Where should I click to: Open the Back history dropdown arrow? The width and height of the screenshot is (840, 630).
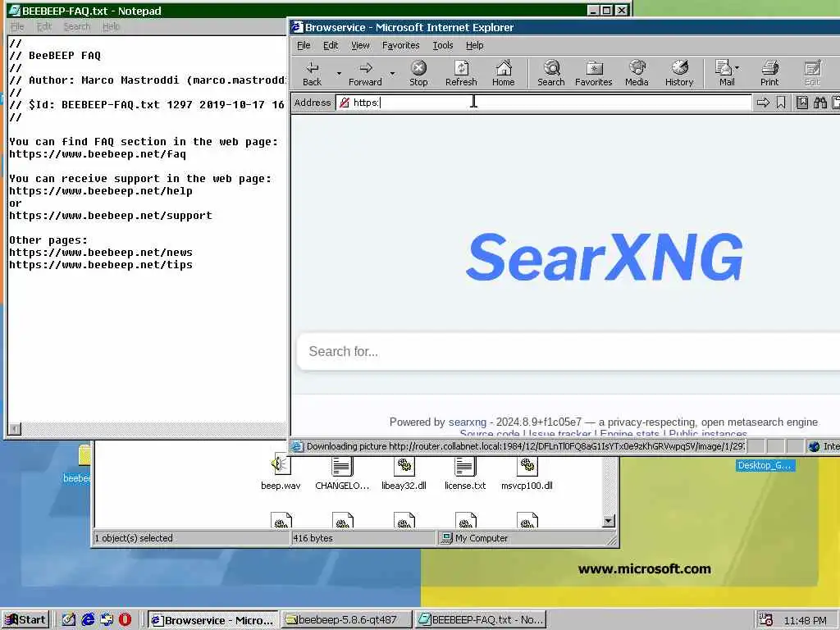(339, 73)
